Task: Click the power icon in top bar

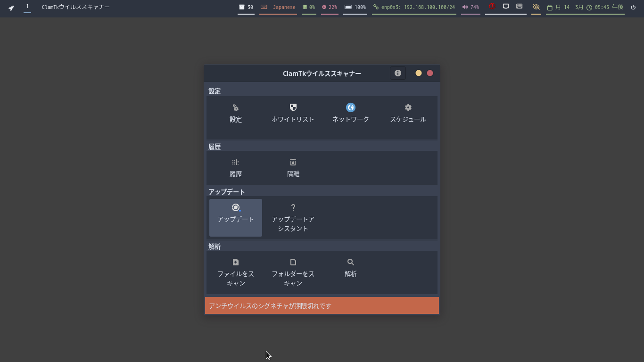Action: (633, 7)
